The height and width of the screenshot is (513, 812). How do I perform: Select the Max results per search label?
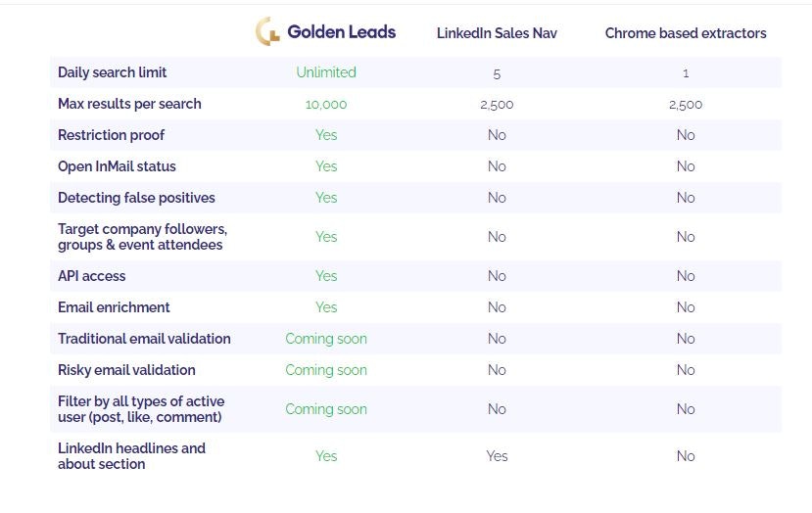click(129, 104)
